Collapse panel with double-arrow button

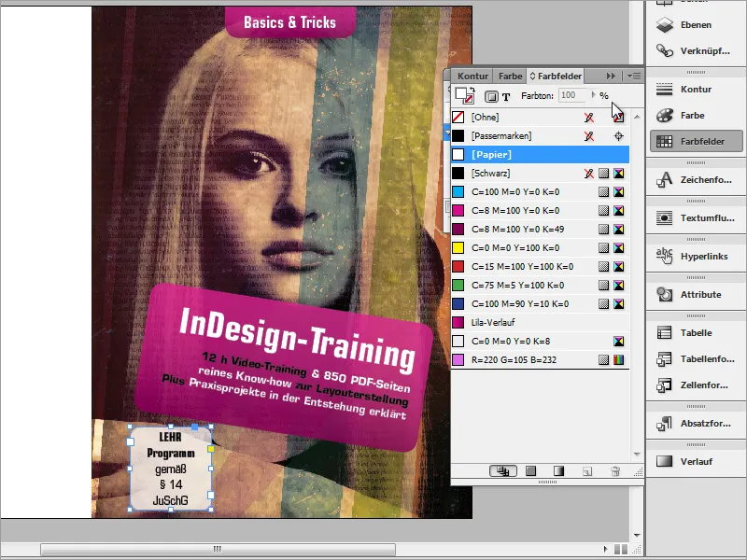click(611, 77)
